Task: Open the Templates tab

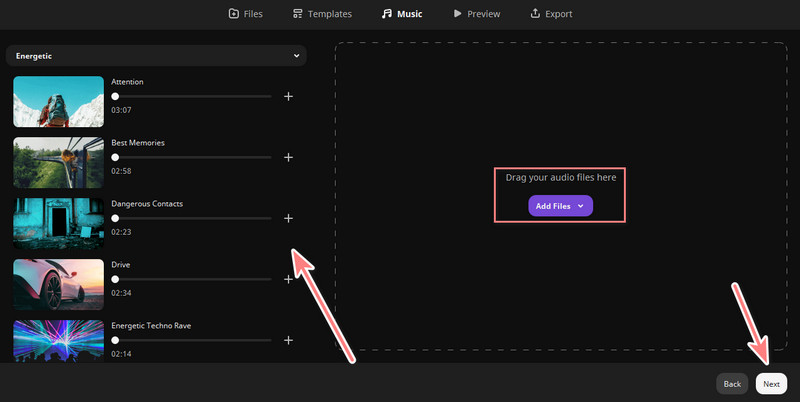Action: coord(322,14)
